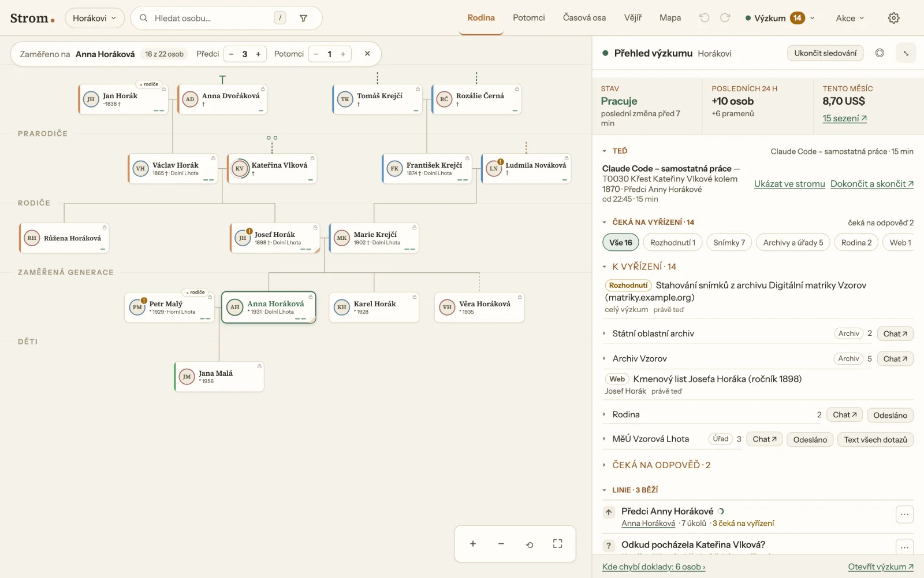Select the Web 1 filter chip

pyautogui.click(x=900, y=242)
